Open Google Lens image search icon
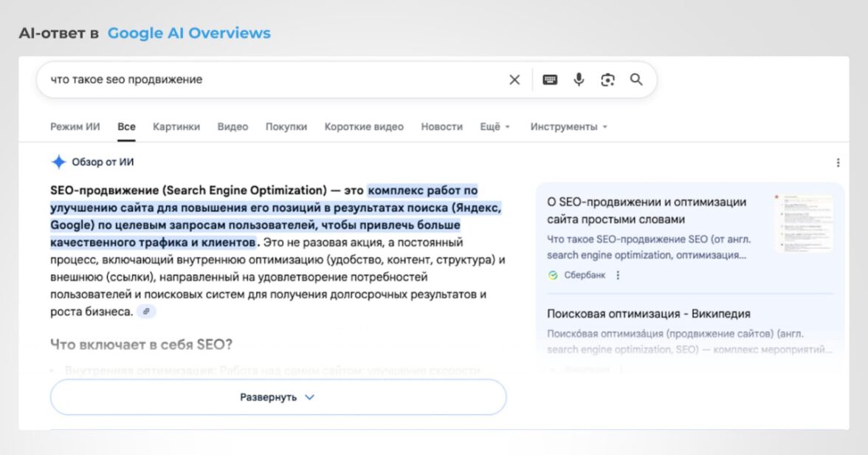 coord(607,80)
